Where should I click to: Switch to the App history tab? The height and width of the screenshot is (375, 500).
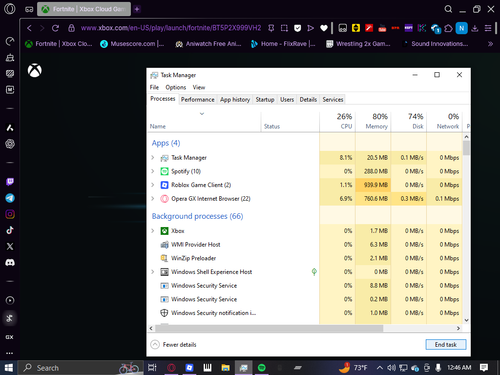235,99
